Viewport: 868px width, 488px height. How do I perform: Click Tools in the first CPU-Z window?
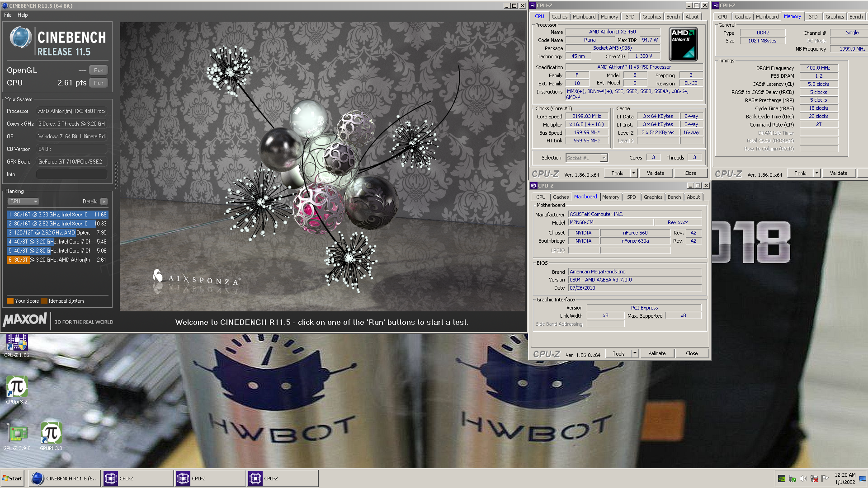pos(617,174)
